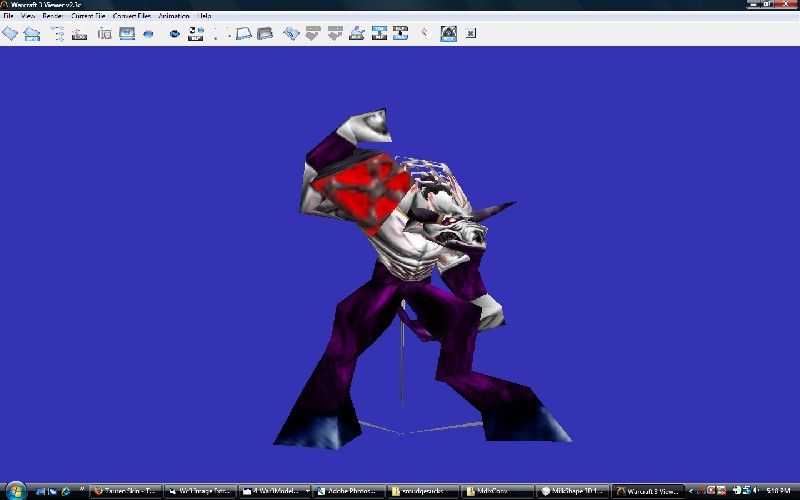Viewport: 800px width, 500px height.
Task: Open smudgesucks folder taskbar button
Action: pos(423,491)
